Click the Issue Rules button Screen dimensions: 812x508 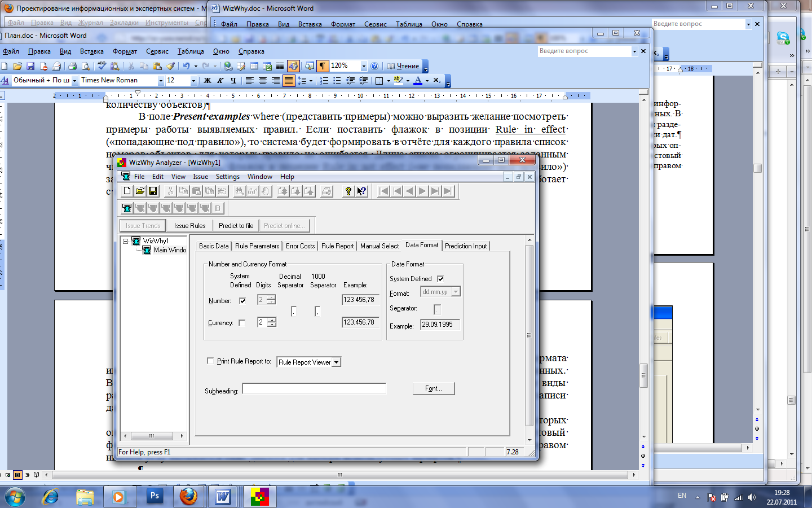[x=189, y=226]
